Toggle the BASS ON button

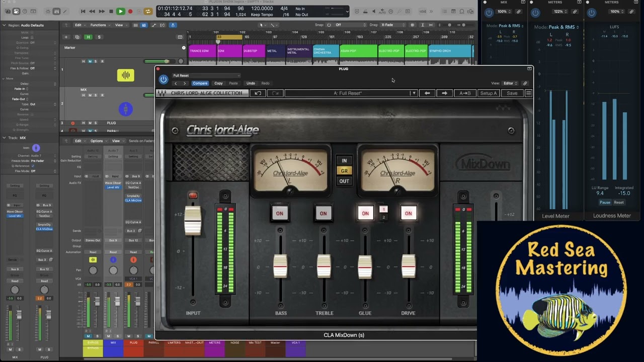point(280,213)
